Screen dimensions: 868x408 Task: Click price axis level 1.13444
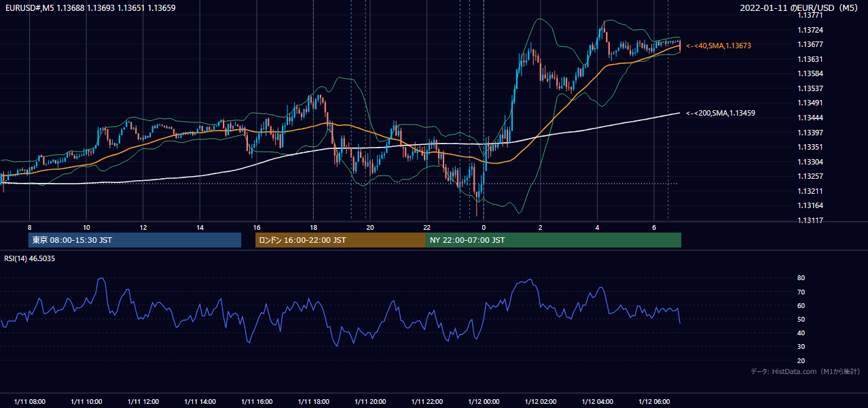(810, 118)
